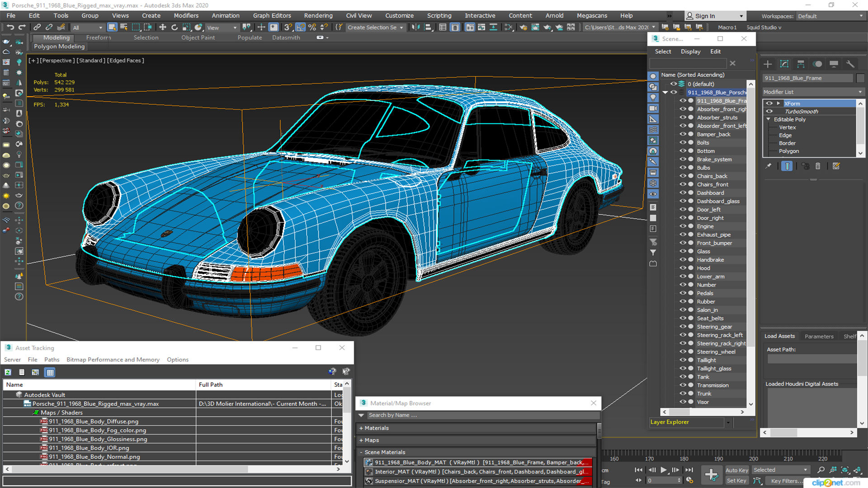The image size is (868, 488).
Task: Open Bitmap Performance and Memory menu
Action: (113, 360)
